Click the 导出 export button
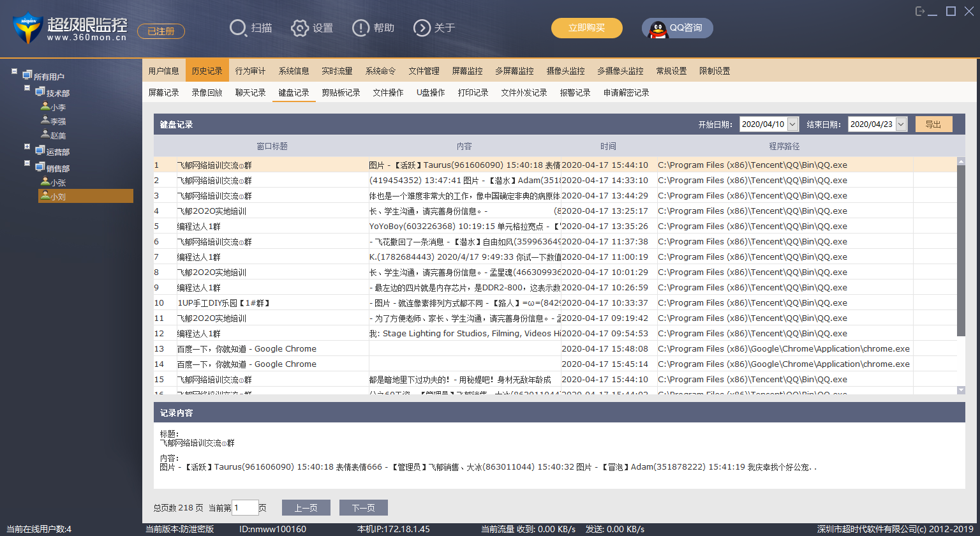Screen dimensions: 980x536 tap(933, 124)
